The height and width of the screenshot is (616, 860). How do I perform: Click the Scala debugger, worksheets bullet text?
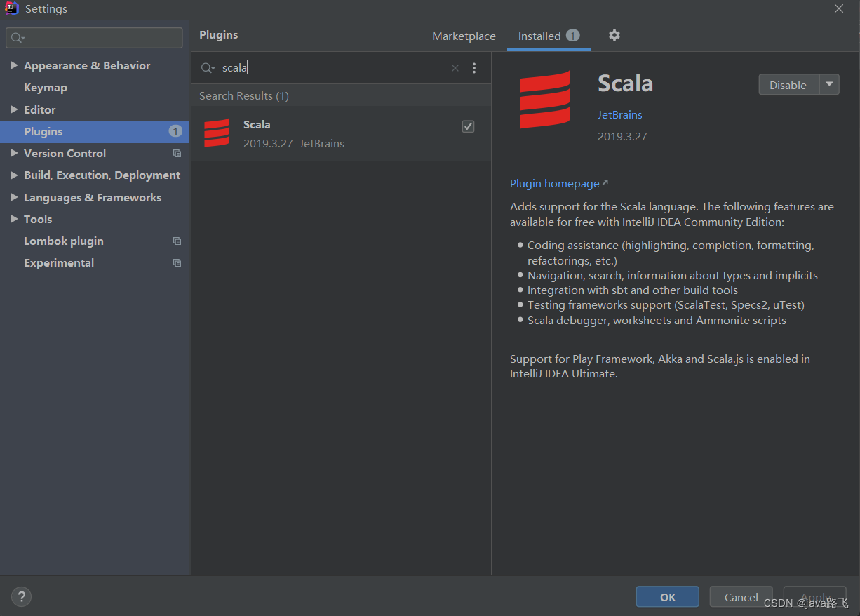[x=657, y=321]
